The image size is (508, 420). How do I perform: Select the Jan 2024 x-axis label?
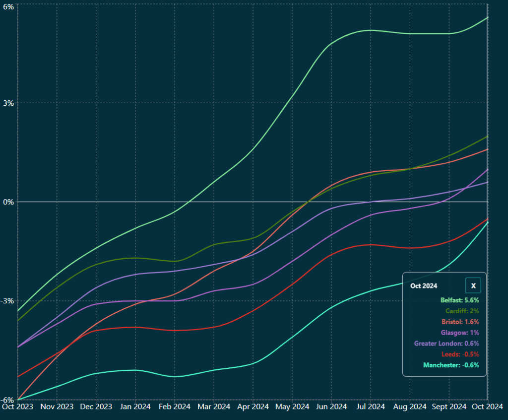135,407
